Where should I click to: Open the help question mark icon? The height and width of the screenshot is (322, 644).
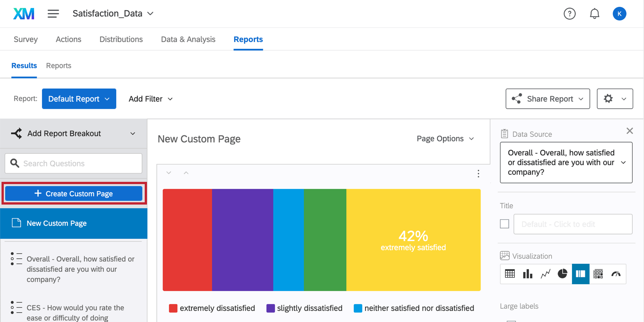pos(569,14)
